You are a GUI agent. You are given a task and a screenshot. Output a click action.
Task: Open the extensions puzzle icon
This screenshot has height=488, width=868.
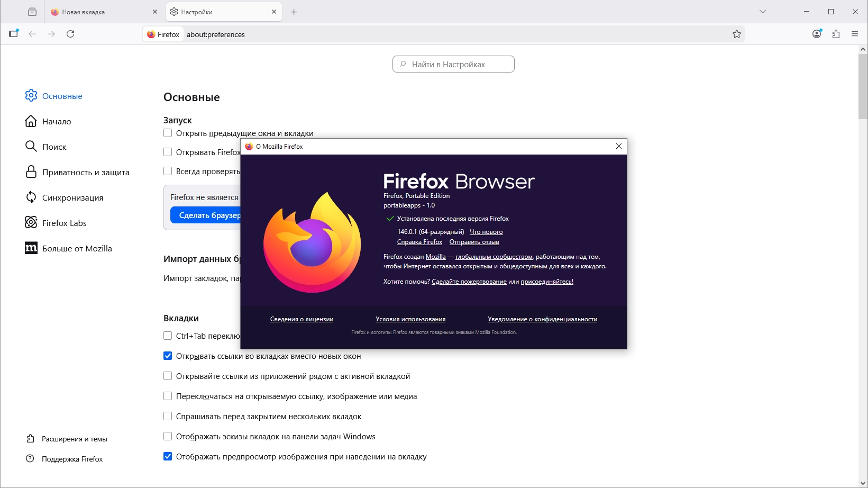tap(836, 34)
